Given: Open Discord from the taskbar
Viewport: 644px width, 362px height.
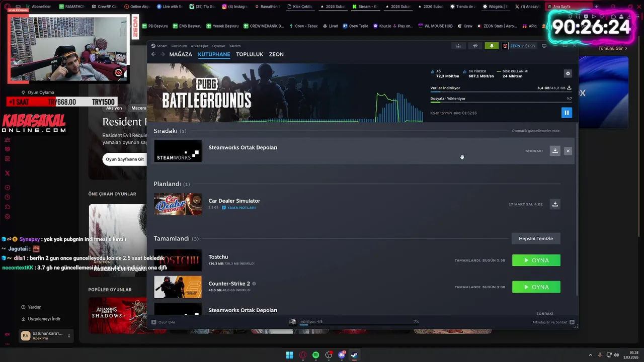Looking at the screenshot, I should point(342,355).
